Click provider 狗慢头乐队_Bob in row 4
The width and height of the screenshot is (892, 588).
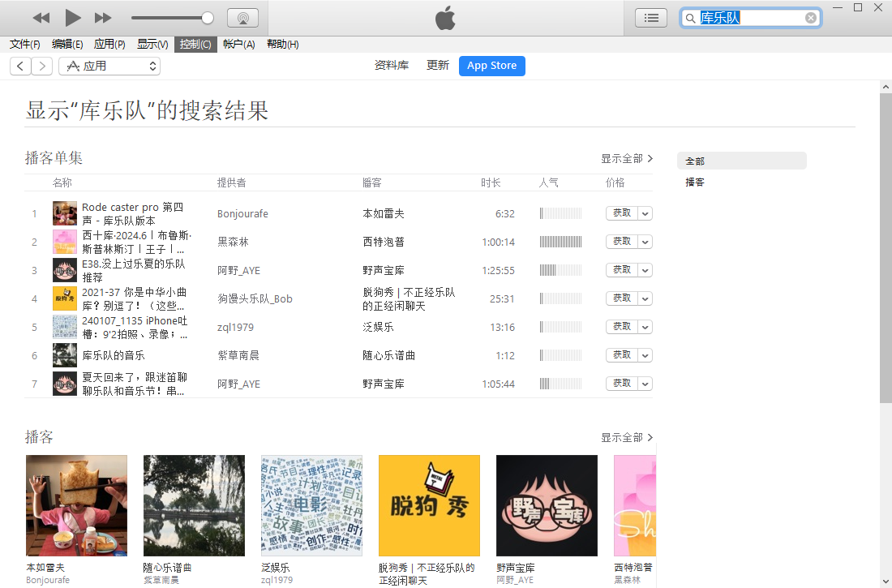[x=255, y=298]
